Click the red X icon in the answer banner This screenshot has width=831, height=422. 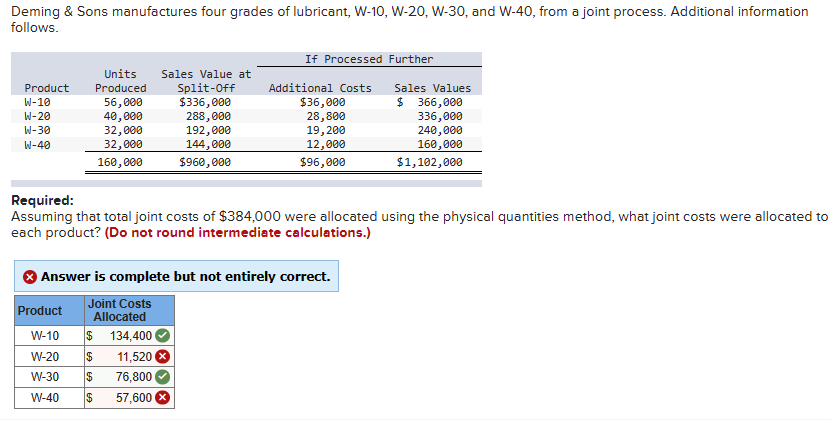coord(30,277)
